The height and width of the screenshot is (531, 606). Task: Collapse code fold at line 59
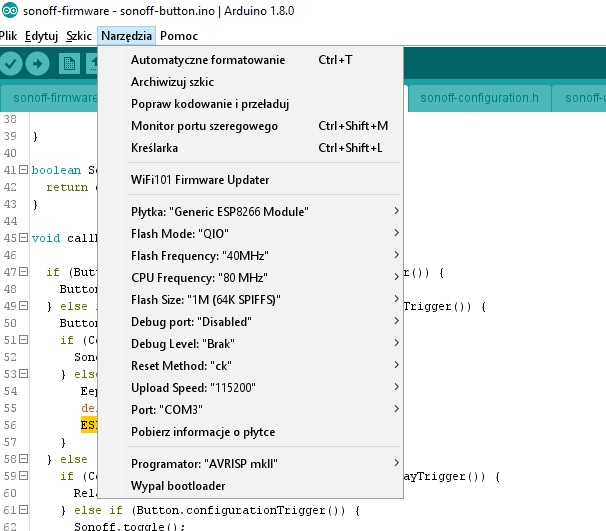pyautogui.click(x=24, y=476)
